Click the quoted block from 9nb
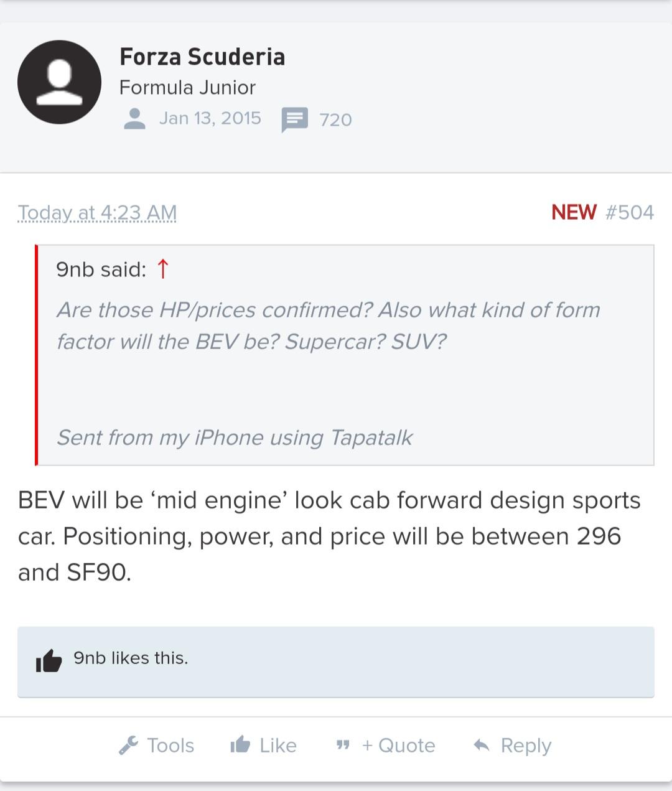Viewport: 672px width, 791px height. [x=345, y=355]
